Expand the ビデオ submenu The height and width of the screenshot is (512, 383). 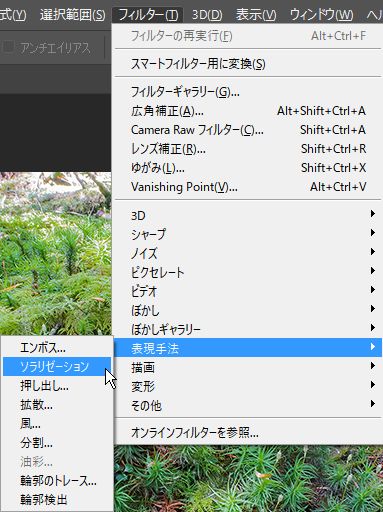pos(248,291)
